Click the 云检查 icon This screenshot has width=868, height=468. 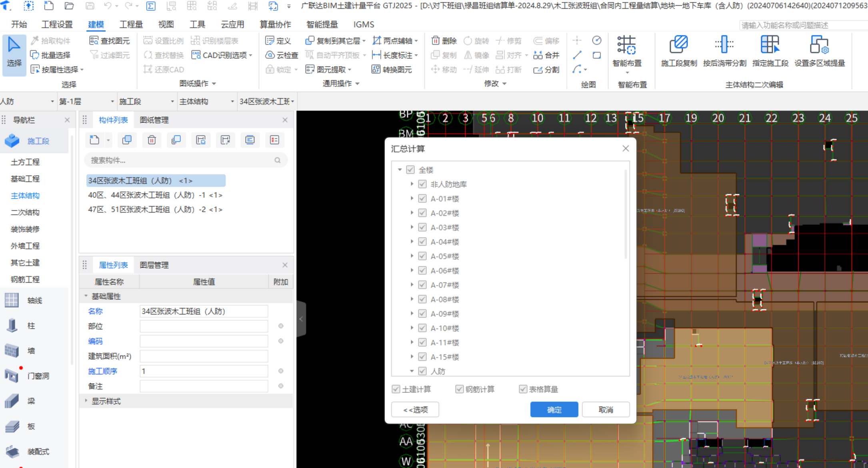[x=270, y=55]
